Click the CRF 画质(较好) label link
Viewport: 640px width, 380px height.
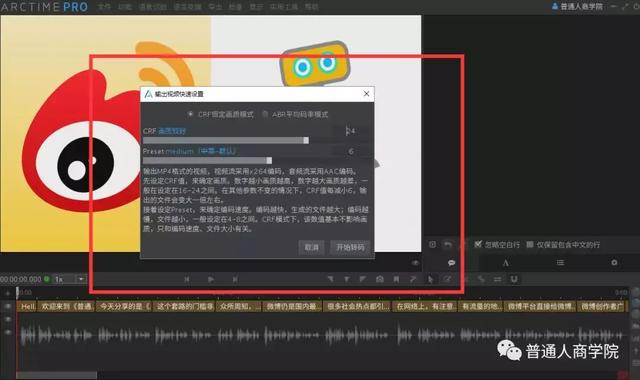click(172, 131)
